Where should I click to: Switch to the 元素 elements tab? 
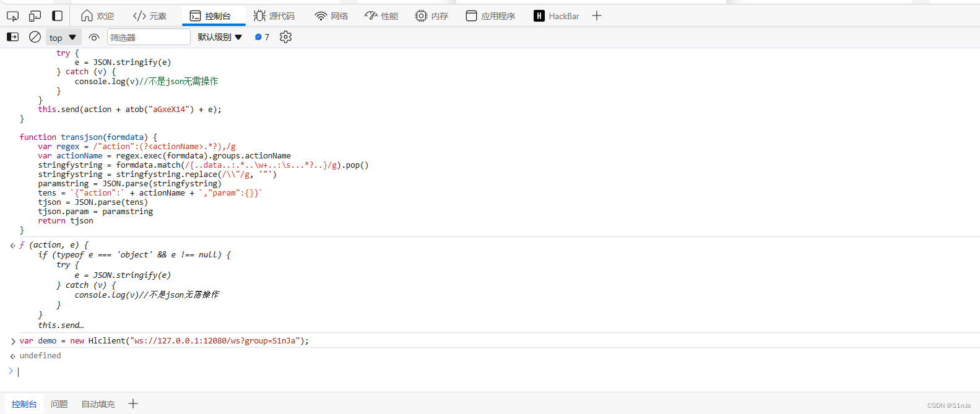point(150,16)
